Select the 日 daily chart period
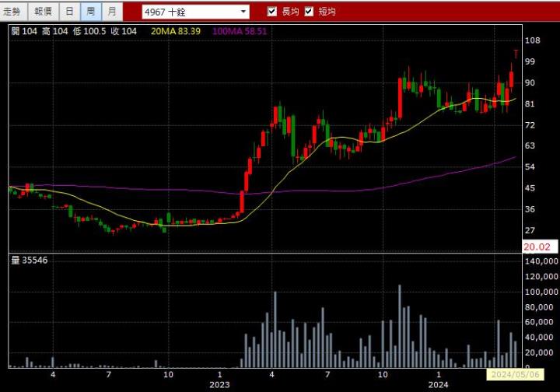 [70, 12]
